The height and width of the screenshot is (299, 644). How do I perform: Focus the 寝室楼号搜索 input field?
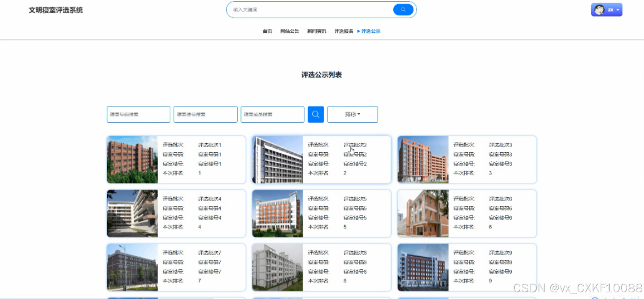205,115
